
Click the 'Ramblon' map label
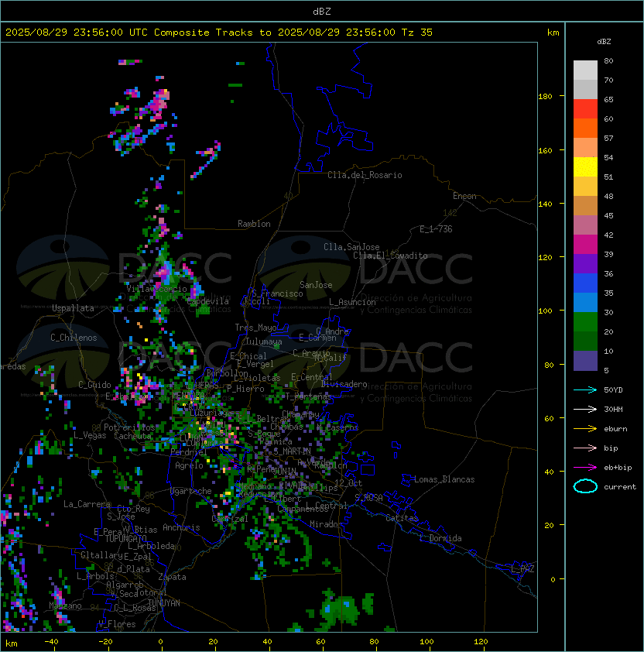(x=254, y=224)
